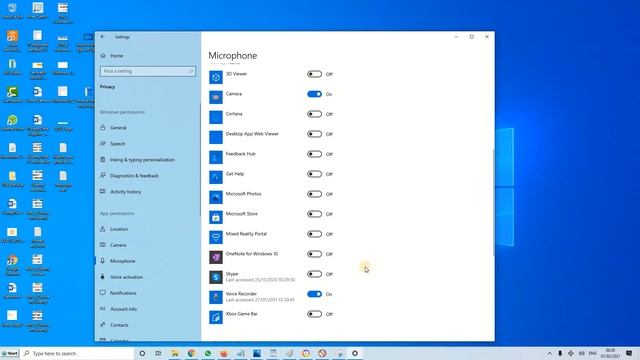640x360 pixels.
Task: Click the microphone icon in system tray
Action: pos(560,353)
